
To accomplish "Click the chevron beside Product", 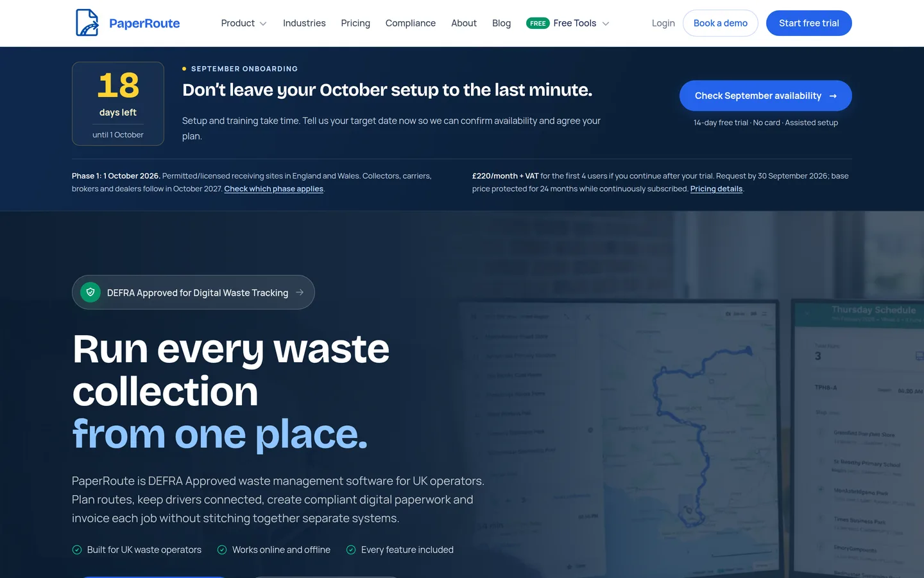I will click(262, 24).
